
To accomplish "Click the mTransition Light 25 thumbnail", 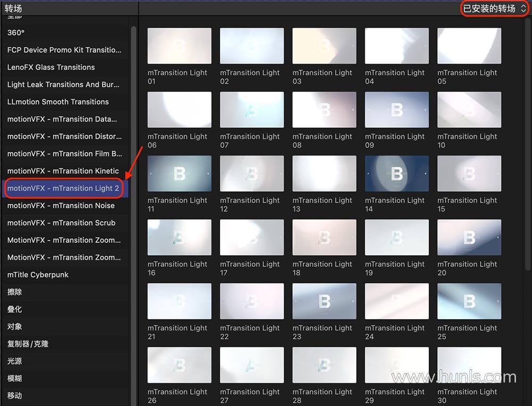I will [x=469, y=301].
